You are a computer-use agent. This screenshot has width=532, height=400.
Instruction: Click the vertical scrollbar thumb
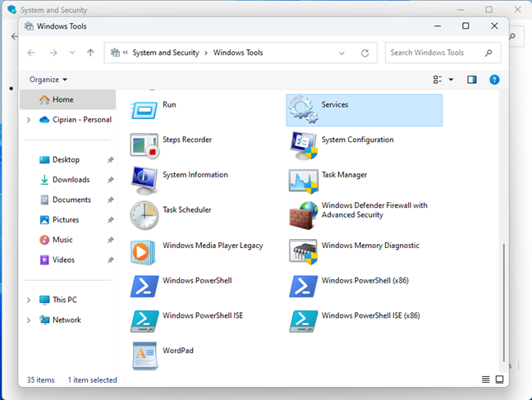[x=503, y=302]
